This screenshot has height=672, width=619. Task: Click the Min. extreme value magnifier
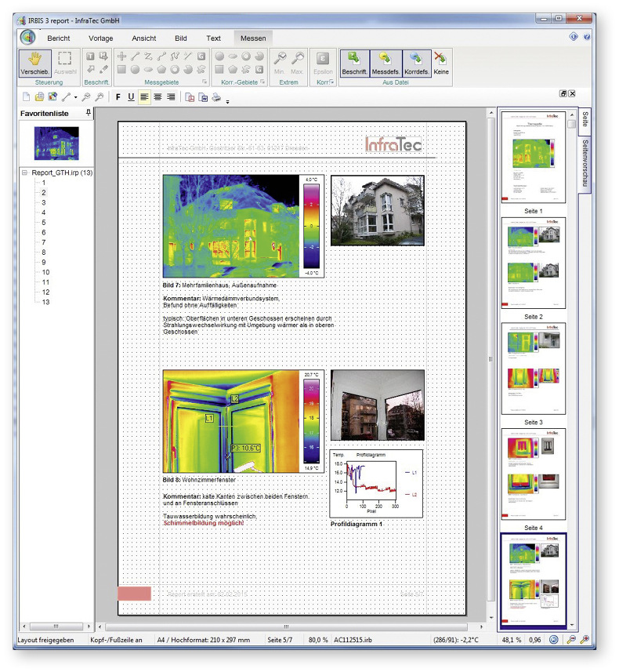coord(280,62)
